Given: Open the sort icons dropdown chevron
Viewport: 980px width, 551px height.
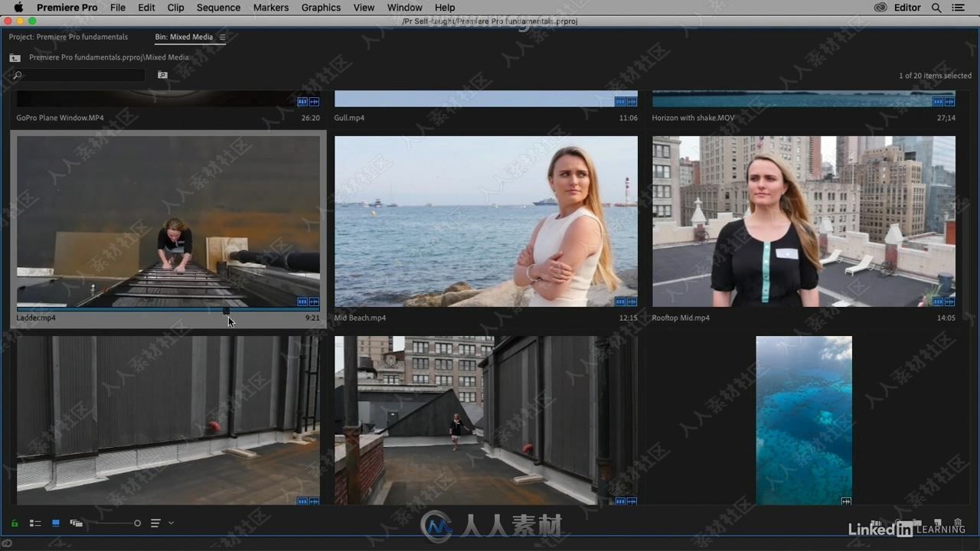Looking at the screenshot, I should coord(171,523).
